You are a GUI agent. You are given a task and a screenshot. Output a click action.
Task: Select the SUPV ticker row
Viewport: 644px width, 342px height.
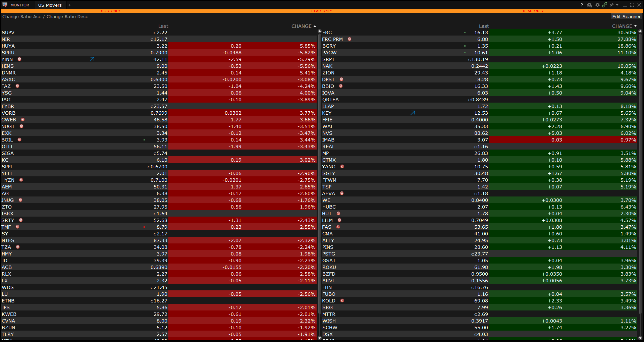coord(159,33)
